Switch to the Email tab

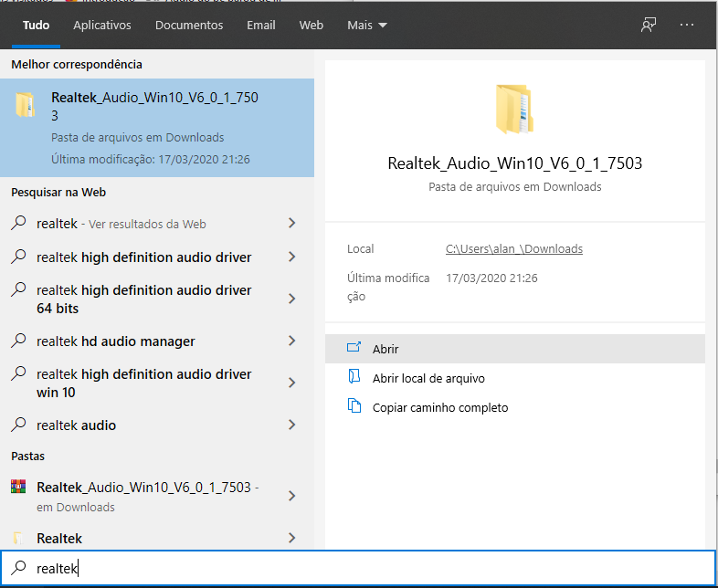[261, 26]
